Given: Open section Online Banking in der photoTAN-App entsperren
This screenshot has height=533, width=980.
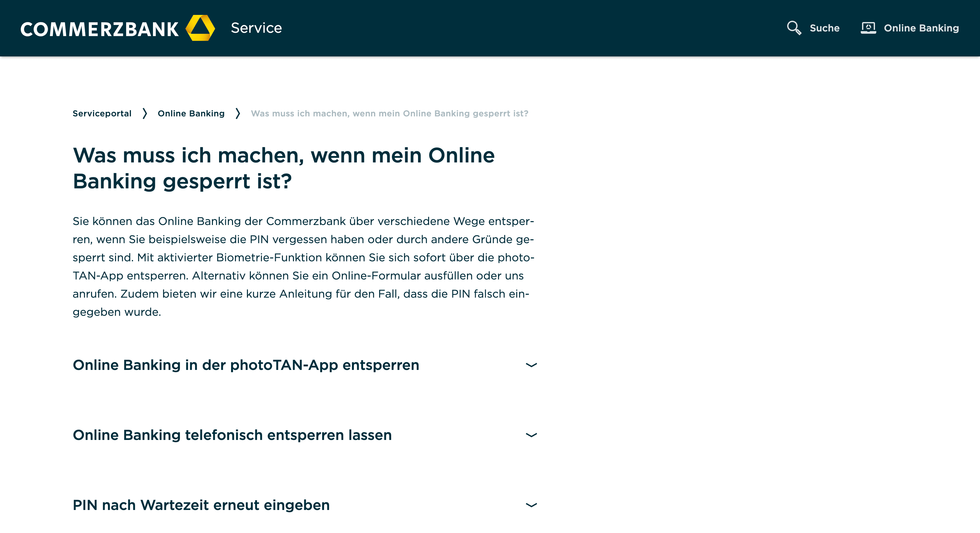Looking at the screenshot, I should (x=246, y=365).
